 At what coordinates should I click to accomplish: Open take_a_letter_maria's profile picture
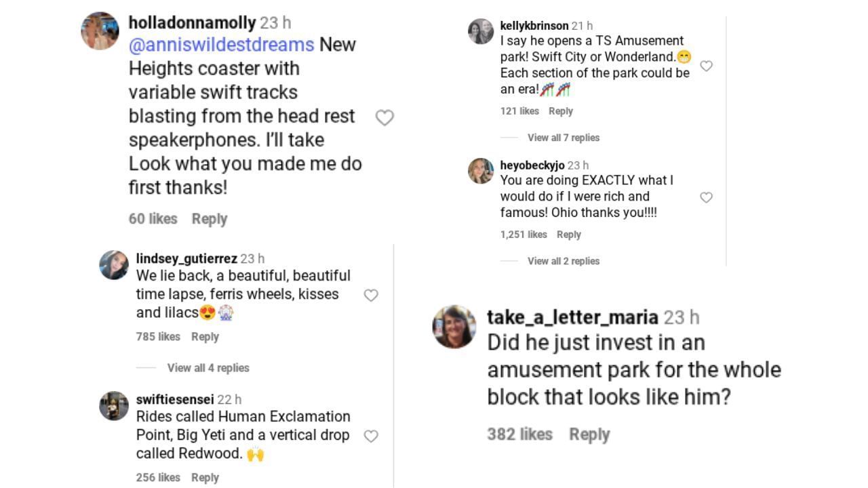tap(454, 327)
